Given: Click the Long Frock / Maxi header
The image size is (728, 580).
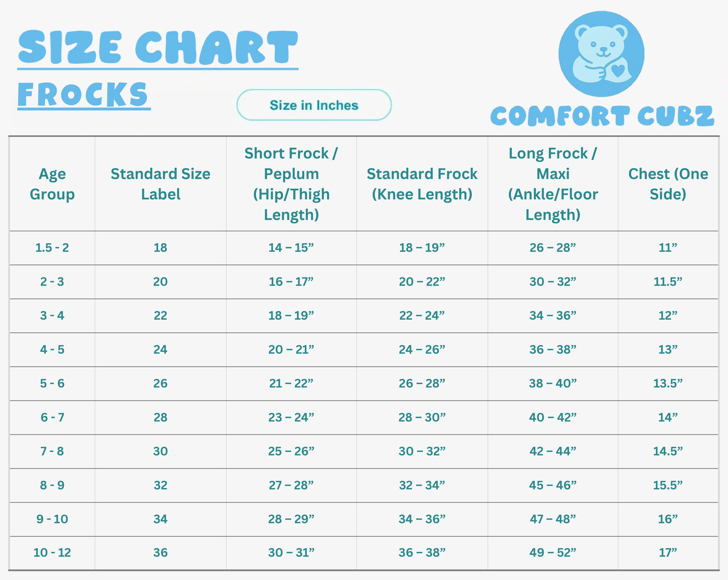Looking at the screenshot, I should (x=553, y=184).
